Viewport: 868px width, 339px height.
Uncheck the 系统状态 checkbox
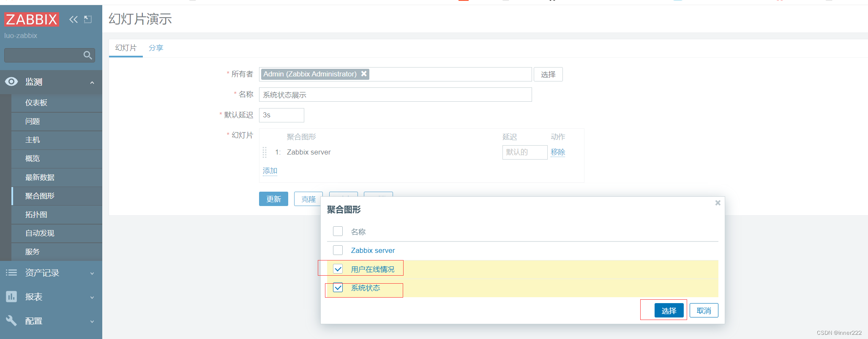[338, 287]
